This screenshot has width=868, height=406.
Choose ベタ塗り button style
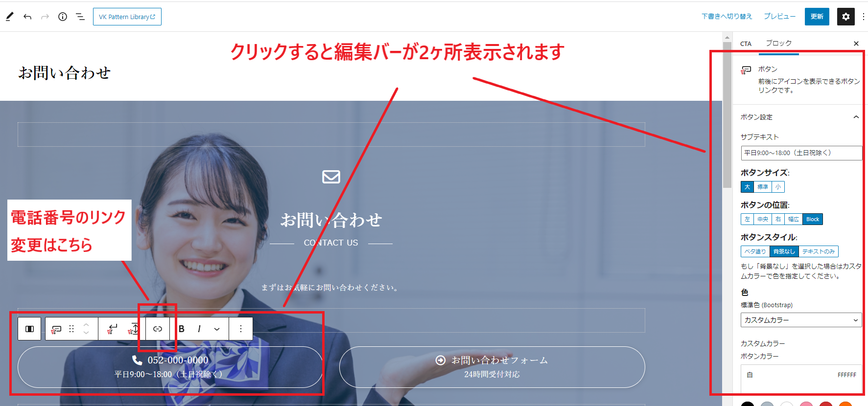(755, 251)
